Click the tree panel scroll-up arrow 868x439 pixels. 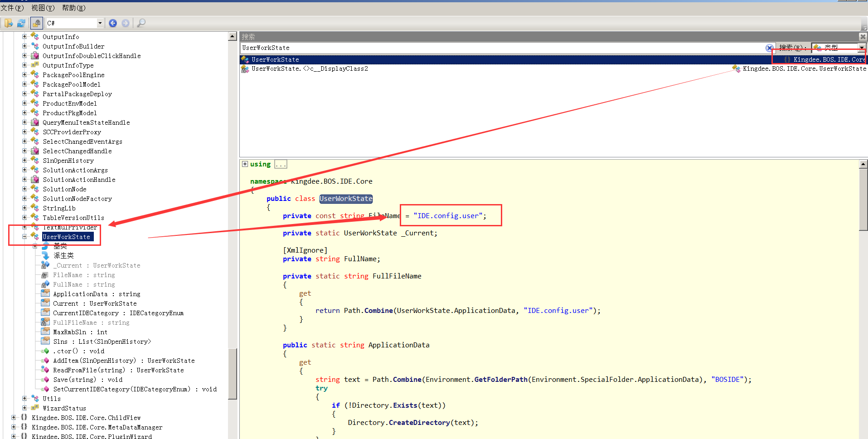coord(233,36)
